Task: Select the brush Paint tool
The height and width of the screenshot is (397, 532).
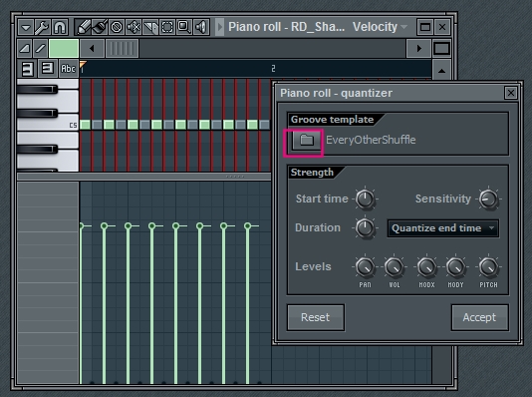Action: [100, 27]
